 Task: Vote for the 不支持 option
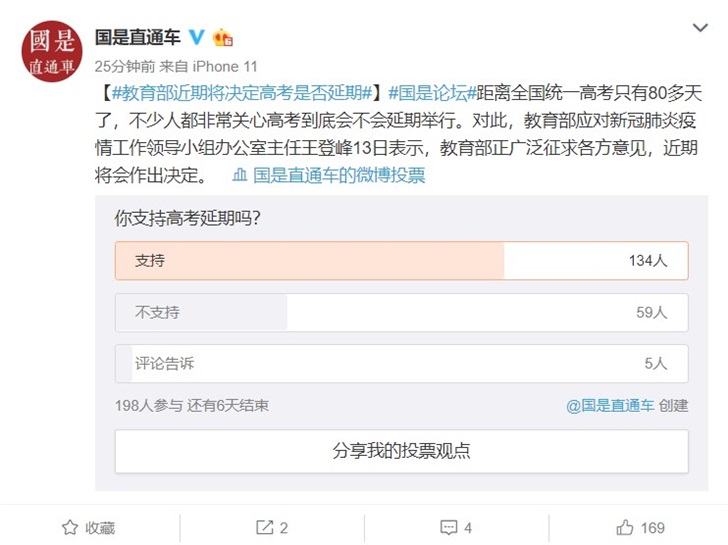point(401,312)
